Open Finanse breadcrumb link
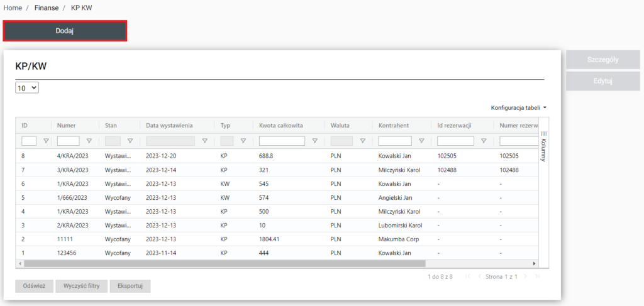 [47, 8]
